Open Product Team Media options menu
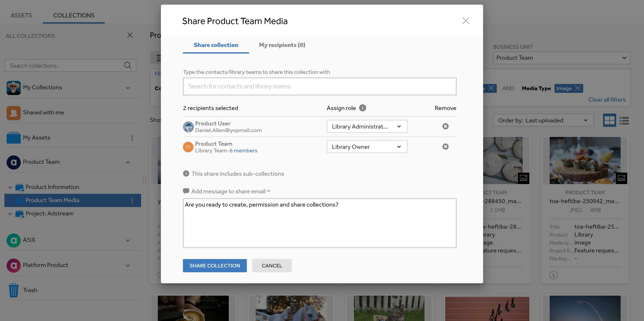 pyautogui.click(x=132, y=200)
